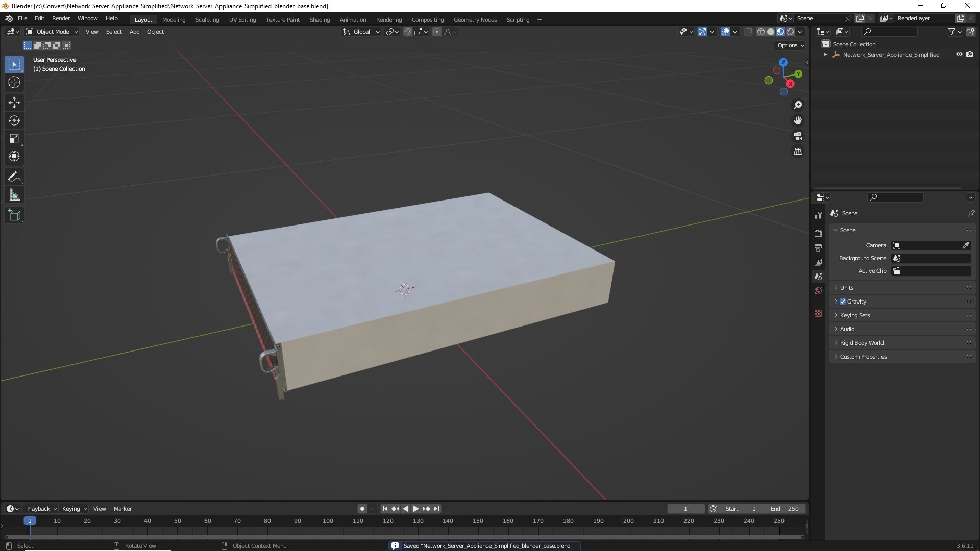Disable render for Network_Server_Appliance_Simplified camera icon
Image resolution: width=980 pixels, height=551 pixels.
coord(970,54)
